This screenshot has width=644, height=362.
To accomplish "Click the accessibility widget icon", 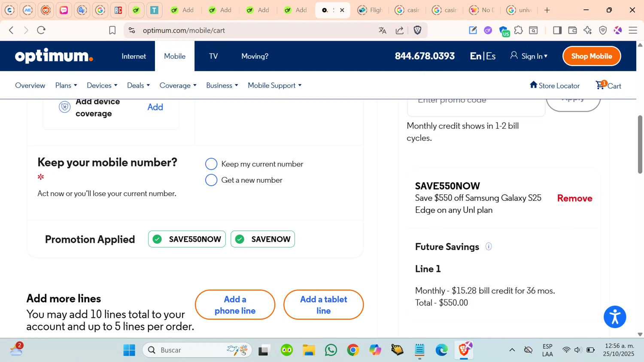I will click(x=615, y=317).
